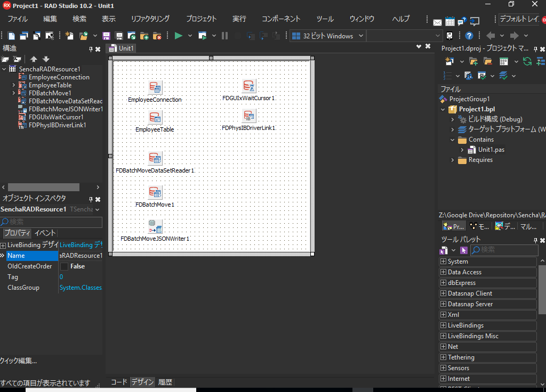Switch to the コード tab
The height and width of the screenshot is (392, 546).
[118, 382]
